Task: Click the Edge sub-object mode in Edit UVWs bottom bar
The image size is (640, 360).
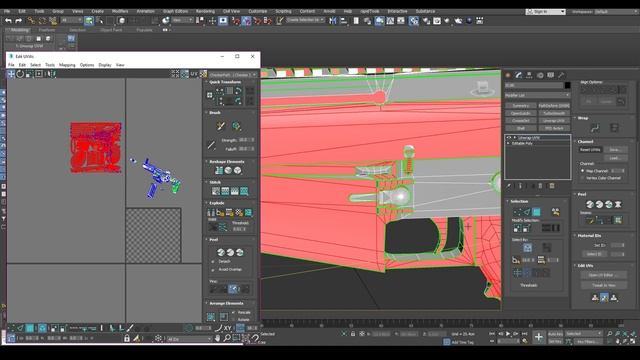Action: click(x=20, y=328)
